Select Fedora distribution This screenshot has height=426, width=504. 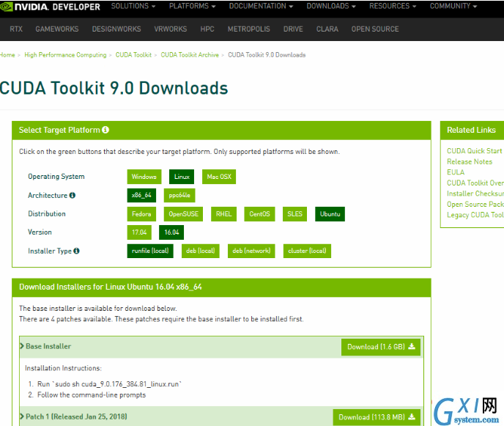[x=141, y=214]
